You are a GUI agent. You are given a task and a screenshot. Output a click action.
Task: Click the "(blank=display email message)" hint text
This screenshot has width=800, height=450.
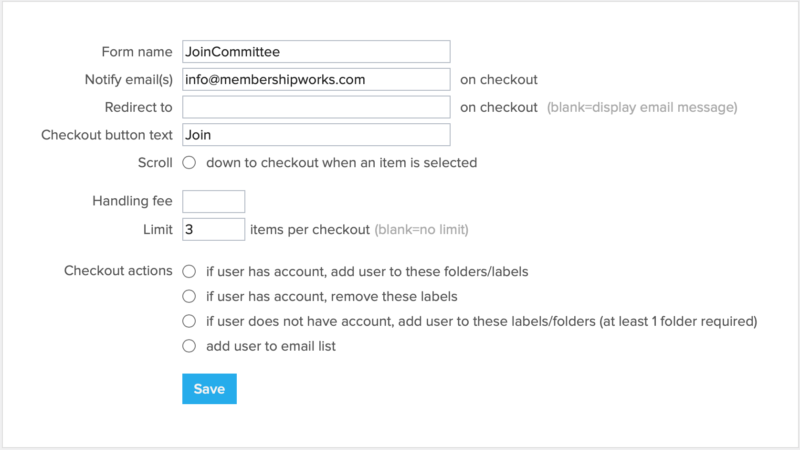pyautogui.click(x=642, y=107)
